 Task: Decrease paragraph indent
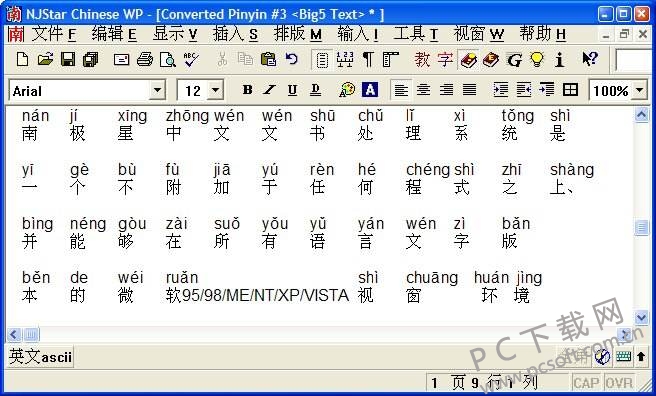(523, 89)
